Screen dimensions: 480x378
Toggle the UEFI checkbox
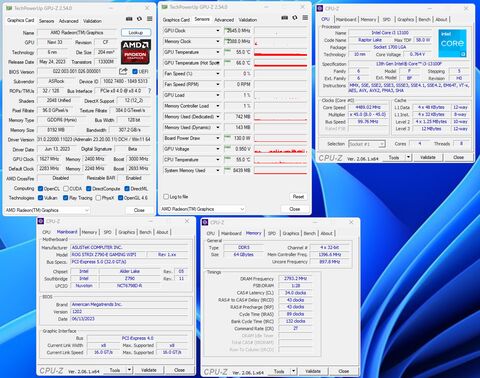click(x=135, y=72)
